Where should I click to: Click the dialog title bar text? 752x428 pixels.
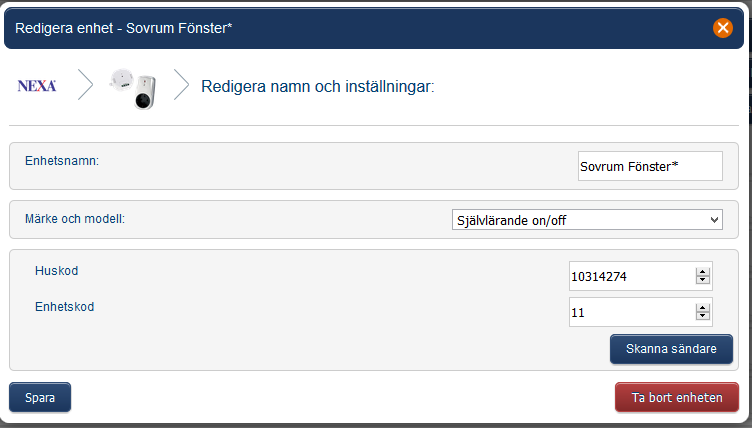pos(124,28)
